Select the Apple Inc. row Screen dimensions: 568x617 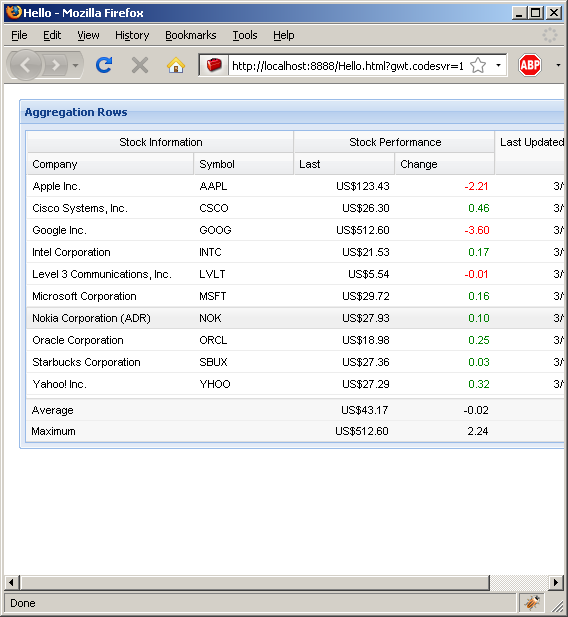295,186
